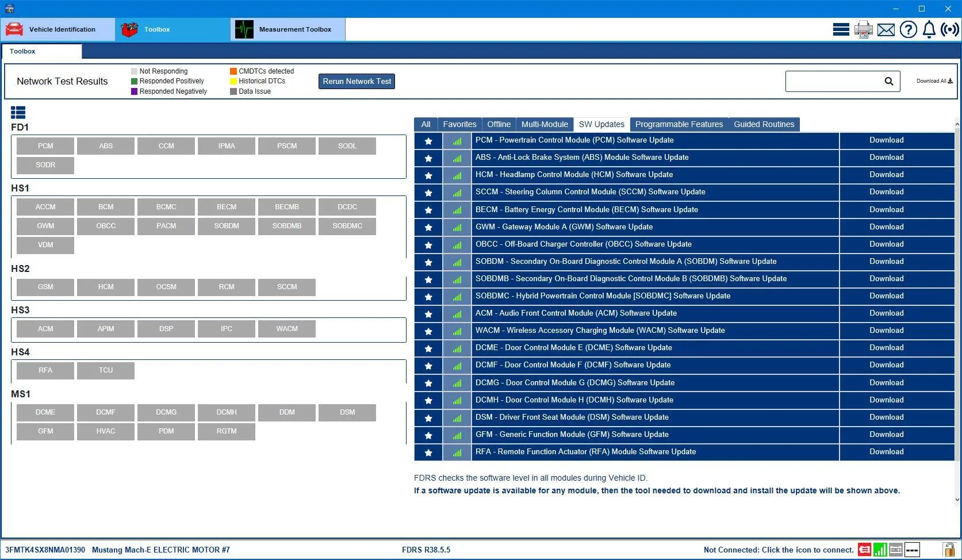This screenshot has width=962, height=560.
Task: Click signal icon for WACM Software Update
Action: [x=457, y=331]
